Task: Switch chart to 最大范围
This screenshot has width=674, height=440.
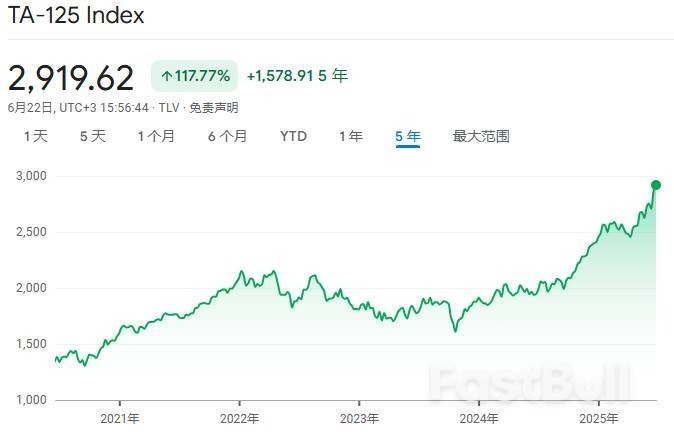Action: [x=481, y=136]
